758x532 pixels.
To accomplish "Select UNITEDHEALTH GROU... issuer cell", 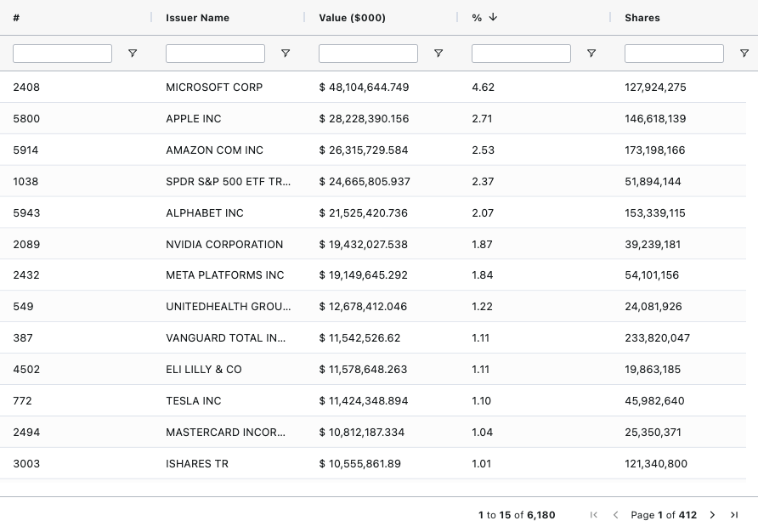I will click(229, 306).
